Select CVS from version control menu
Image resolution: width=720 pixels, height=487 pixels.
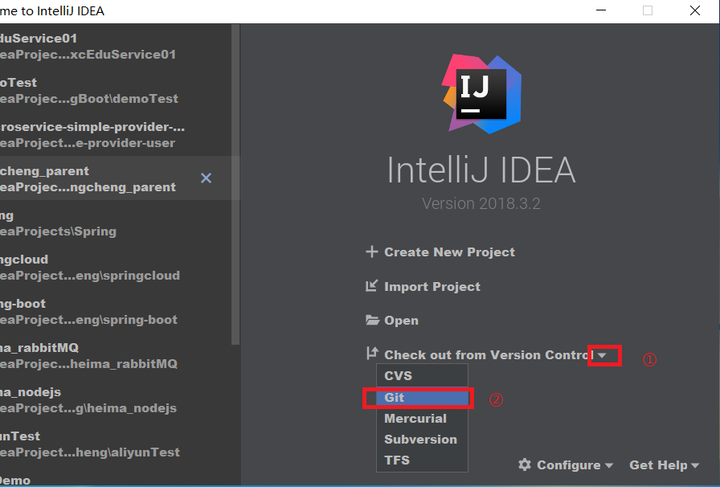tap(422, 375)
